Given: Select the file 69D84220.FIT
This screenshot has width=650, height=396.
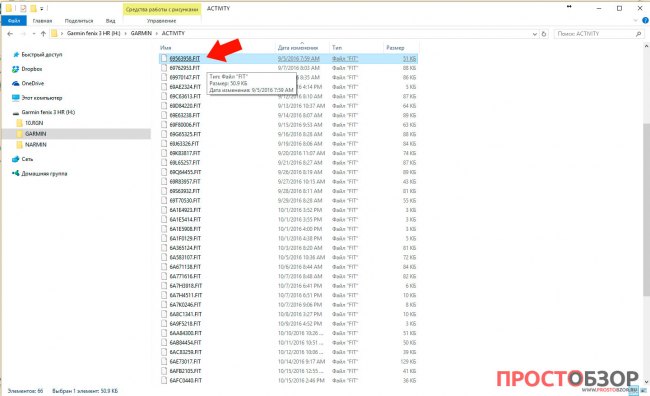Looking at the screenshot, I should pyautogui.click(x=185, y=106).
